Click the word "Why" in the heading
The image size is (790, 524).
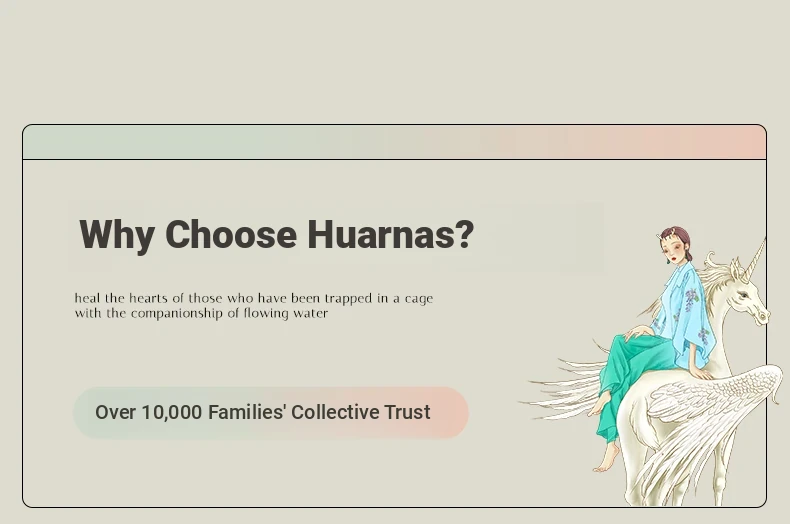(117, 236)
